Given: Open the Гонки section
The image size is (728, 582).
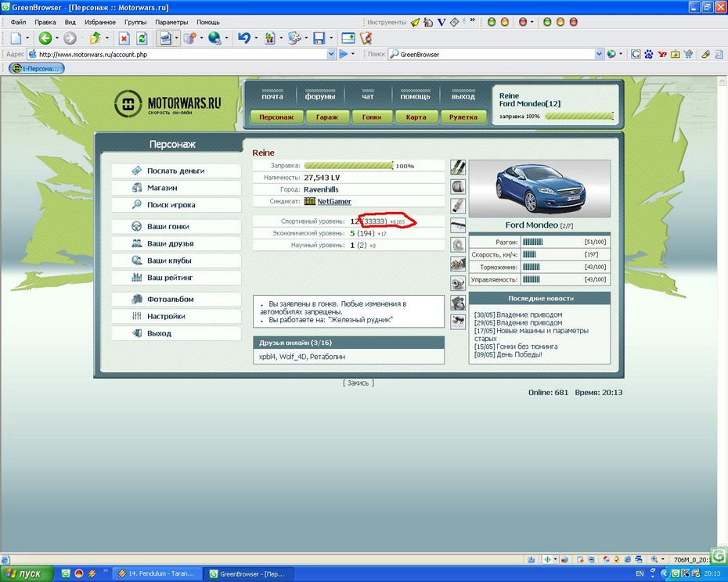Looking at the screenshot, I should tap(372, 117).
